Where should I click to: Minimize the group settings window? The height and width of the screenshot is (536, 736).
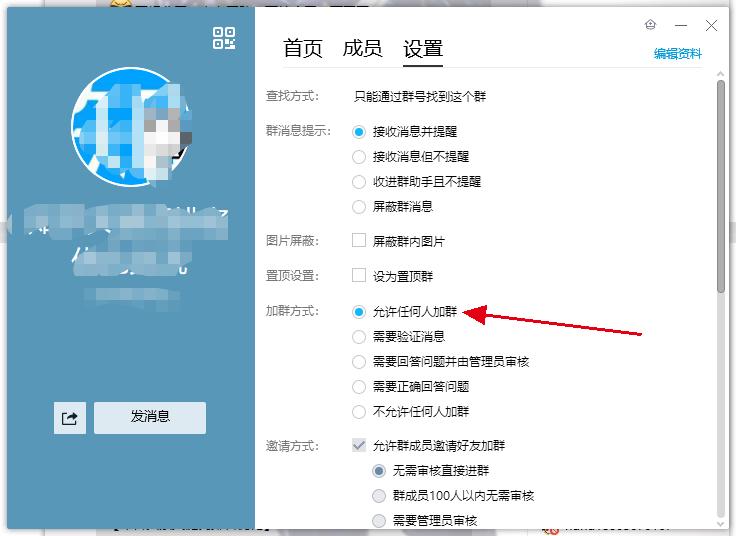click(681, 25)
